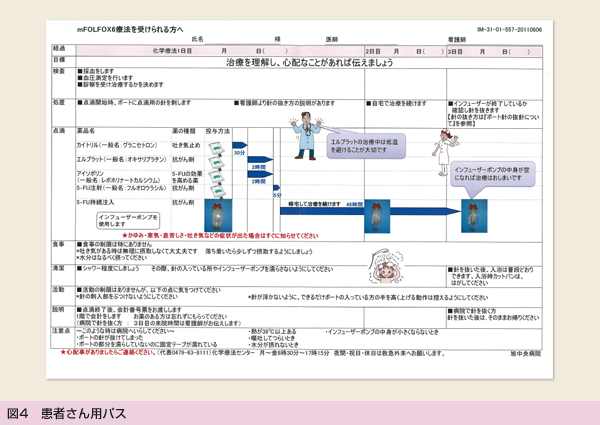Click the showering girl illustration
Viewport: 600px width, 425px height.
(x=386, y=267)
